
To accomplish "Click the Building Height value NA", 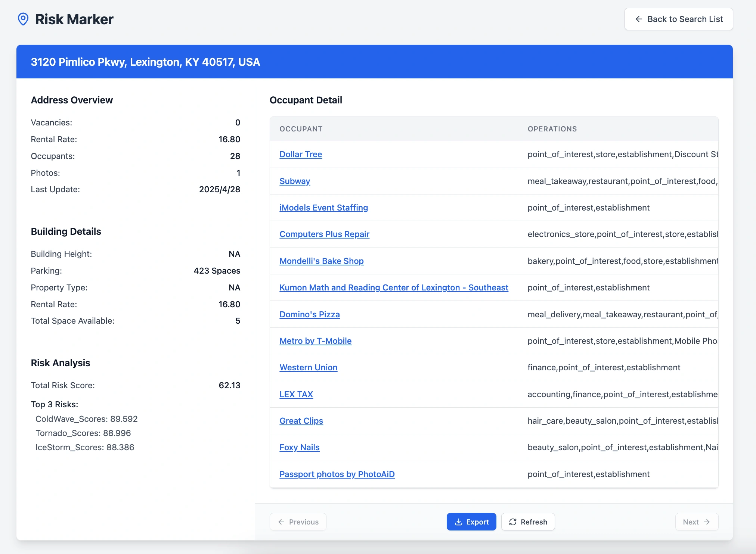I will click(234, 254).
